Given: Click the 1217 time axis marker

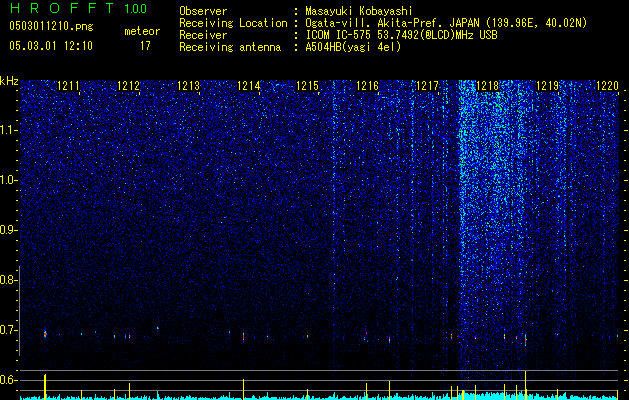Looking at the screenshot, I should pyautogui.click(x=428, y=86).
